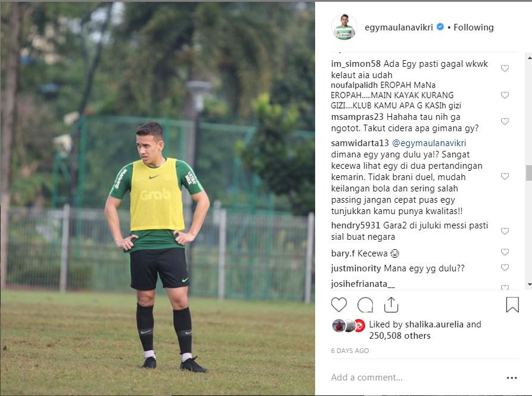Click the Following button
The image size is (532, 396).
click(473, 27)
